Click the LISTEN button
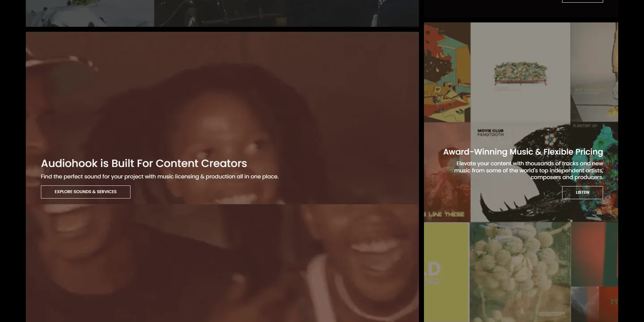This screenshot has height=322, width=644. pyautogui.click(x=582, y=192)
